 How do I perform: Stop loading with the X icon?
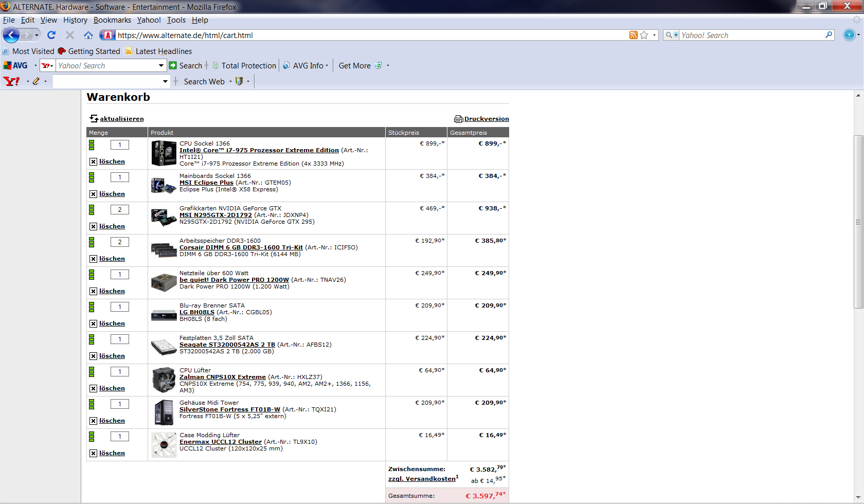(70, 35)
